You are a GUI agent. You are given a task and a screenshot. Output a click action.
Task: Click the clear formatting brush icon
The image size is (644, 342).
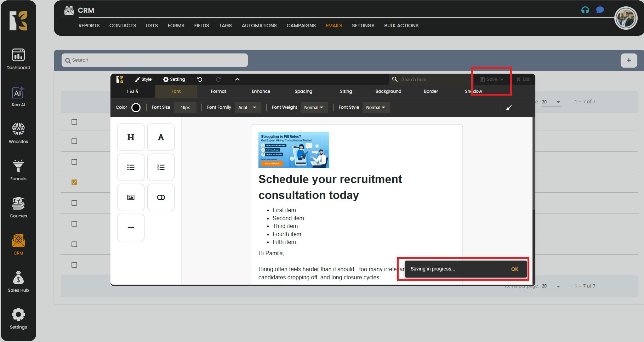click(x=509, y=108)
